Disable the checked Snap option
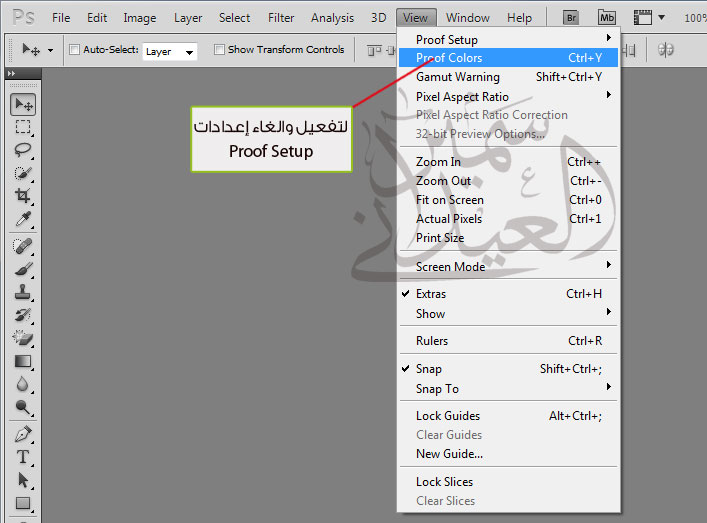Screen dimensions: 707x523 pyautogui.click(x=429, y=369)
